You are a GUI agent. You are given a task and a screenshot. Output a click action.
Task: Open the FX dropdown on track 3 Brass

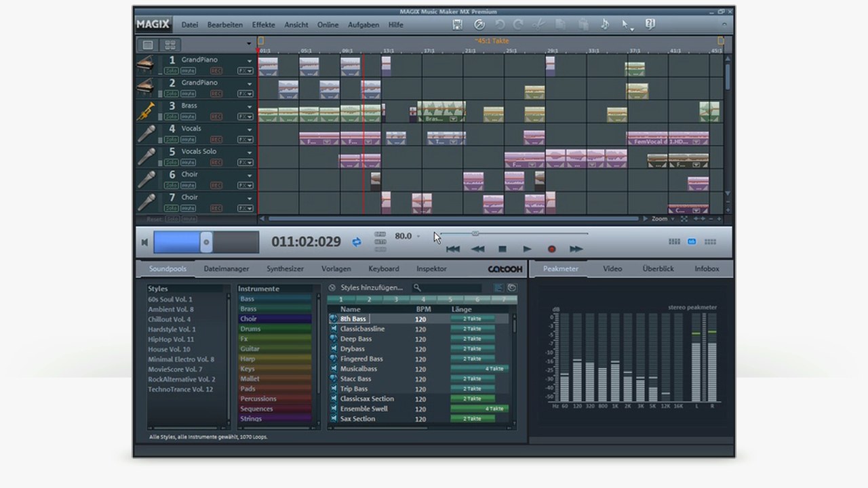[x=245, y=117]
